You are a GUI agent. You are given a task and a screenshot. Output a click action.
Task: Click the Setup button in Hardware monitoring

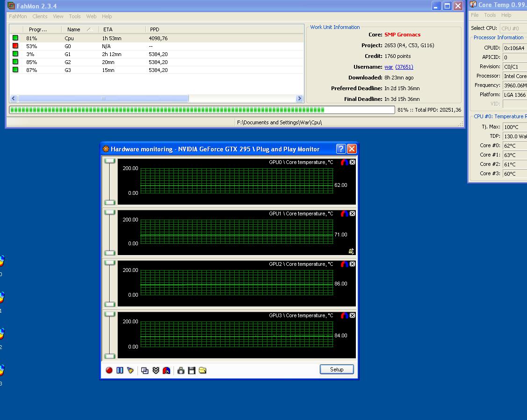(337, 369)
